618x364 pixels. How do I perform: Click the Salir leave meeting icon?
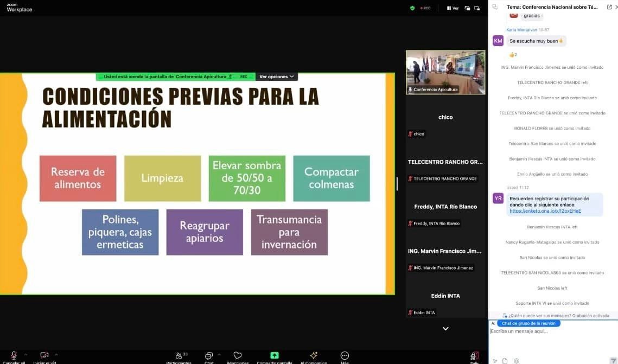click(474, 356)
